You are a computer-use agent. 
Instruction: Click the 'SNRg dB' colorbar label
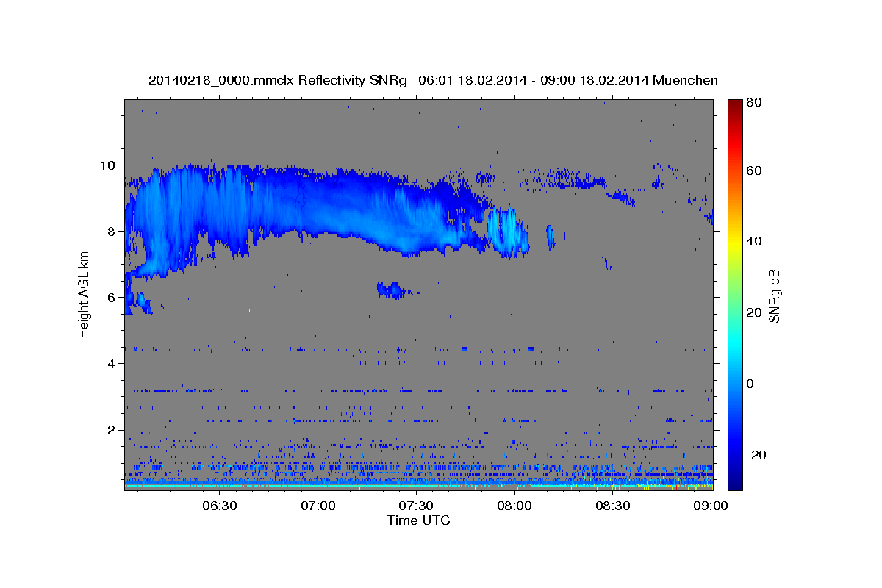point(774,295)
